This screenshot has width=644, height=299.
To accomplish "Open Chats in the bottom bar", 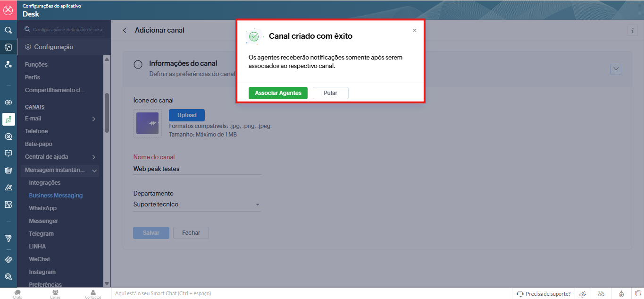I will 17,294.
